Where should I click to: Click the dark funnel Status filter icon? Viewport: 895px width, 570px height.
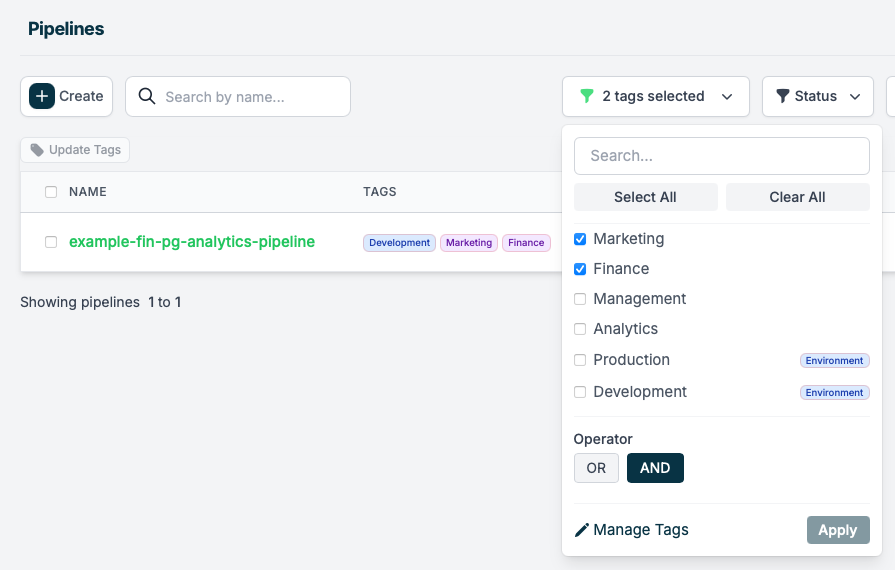(783, 96)
